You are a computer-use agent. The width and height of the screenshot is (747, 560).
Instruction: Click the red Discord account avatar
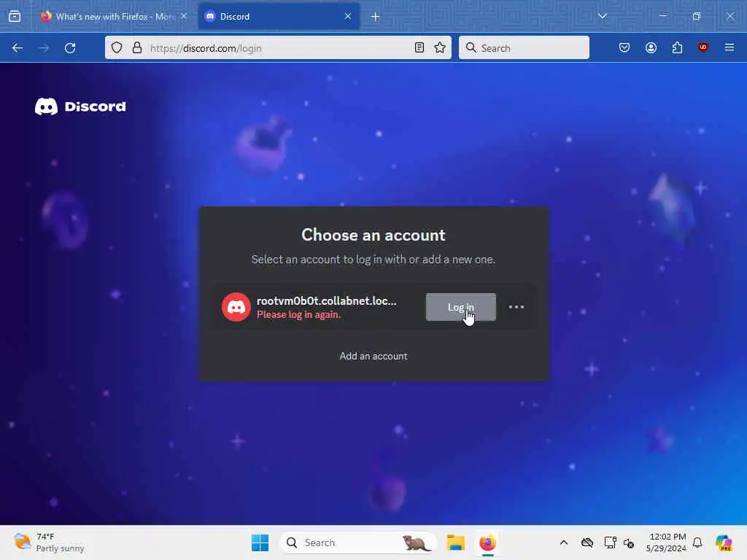coord(236,307)
